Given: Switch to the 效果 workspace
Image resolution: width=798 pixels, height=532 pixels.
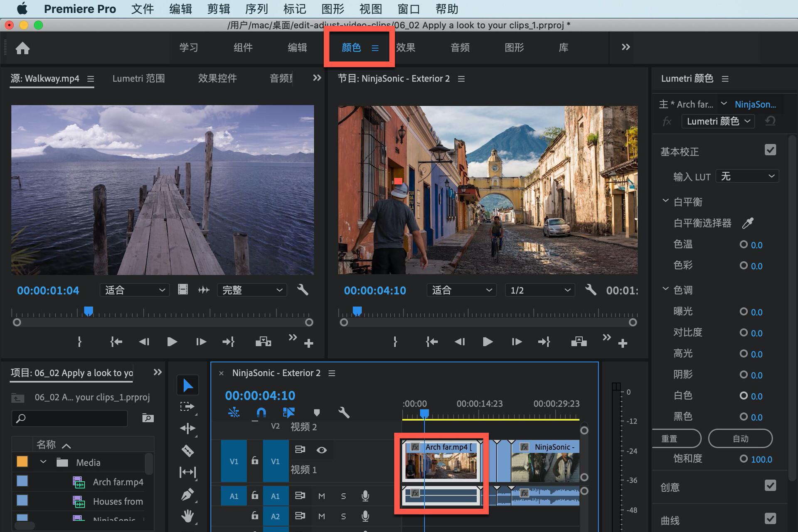Looking at the screenshot, I should [x=406, y=47].
